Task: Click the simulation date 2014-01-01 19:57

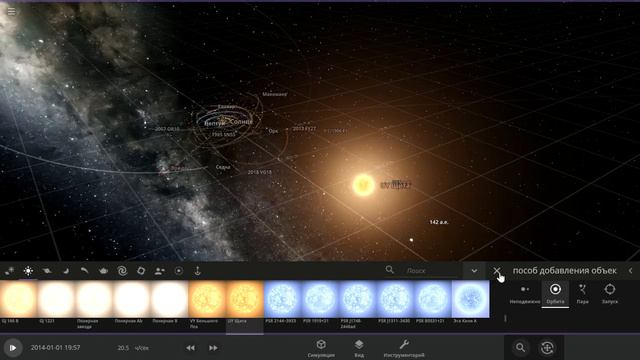Action: pos(55,348)
